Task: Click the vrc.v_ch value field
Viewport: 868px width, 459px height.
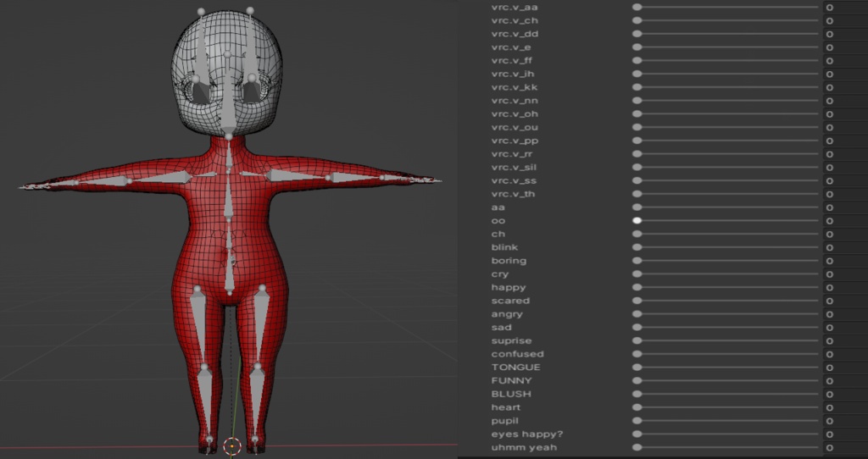Action: 845,21
